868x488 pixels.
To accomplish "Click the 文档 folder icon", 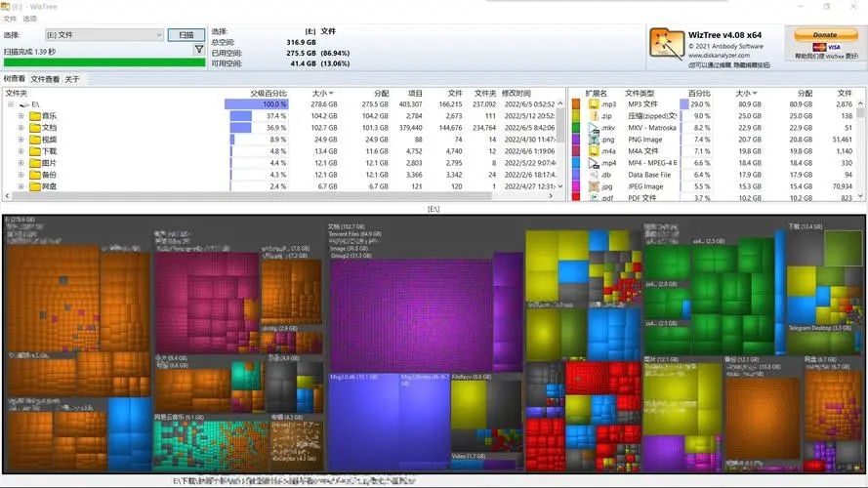I will click(x=35, y=128).
